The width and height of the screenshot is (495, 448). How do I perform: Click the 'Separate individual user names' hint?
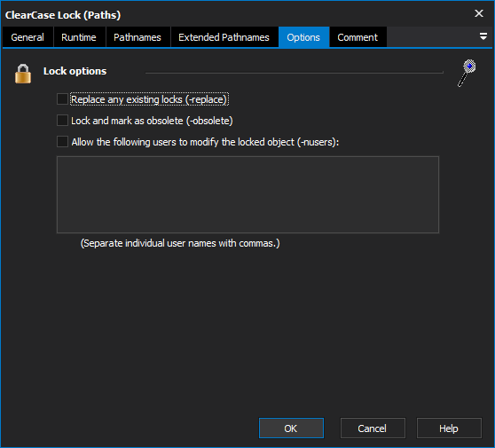coord(180,243)
